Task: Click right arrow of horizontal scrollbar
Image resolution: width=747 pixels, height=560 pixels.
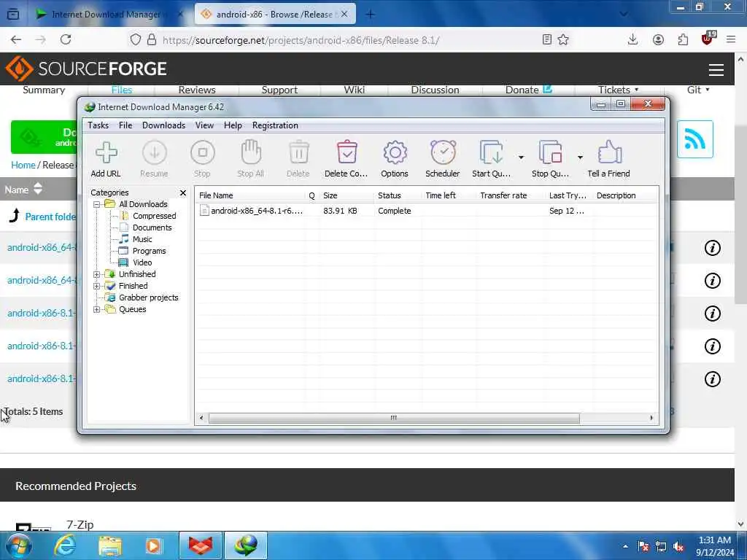Action: click(651, 418)
